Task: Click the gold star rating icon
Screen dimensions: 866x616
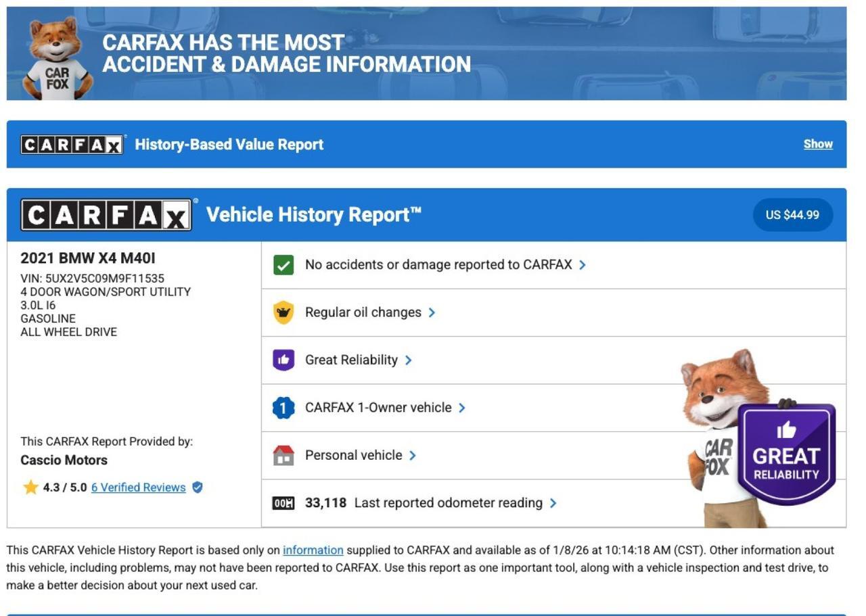Action: 30,488
